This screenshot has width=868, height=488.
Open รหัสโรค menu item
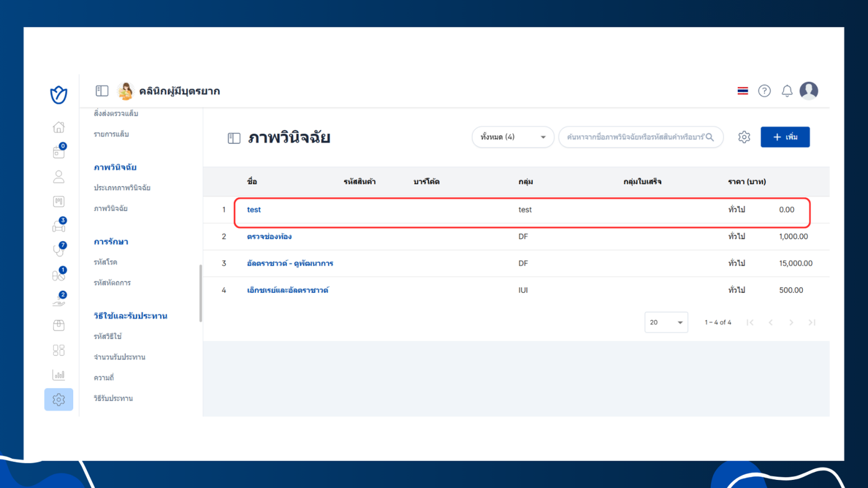tap(105, 262)
